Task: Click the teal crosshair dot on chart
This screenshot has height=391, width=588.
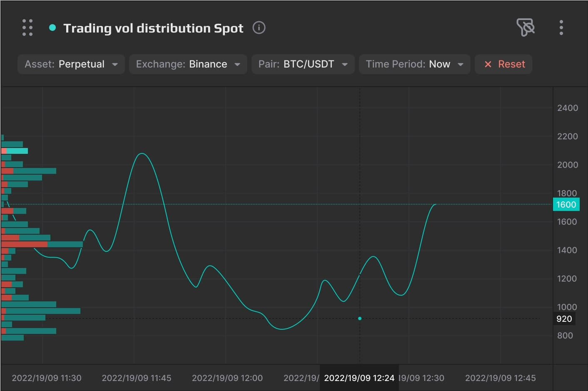Action: pos(360,318)
